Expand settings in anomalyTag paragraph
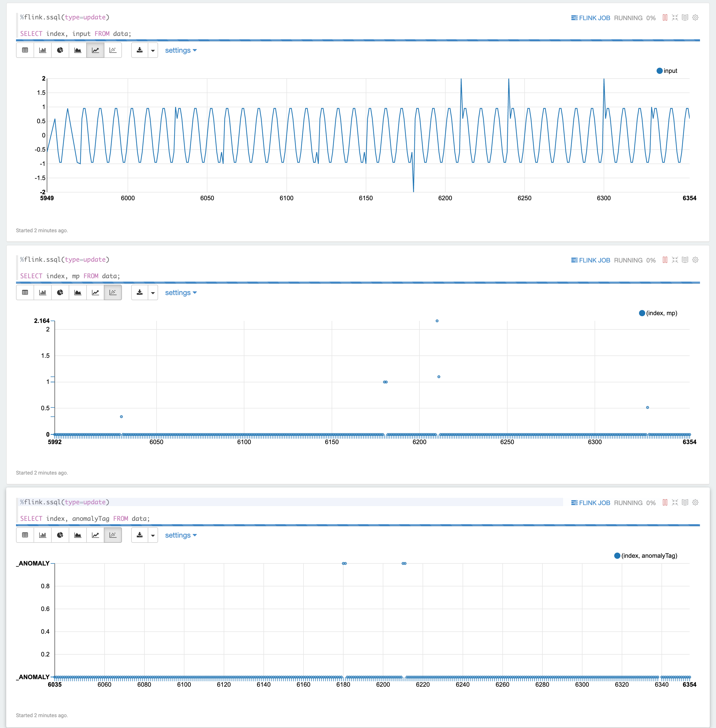 click(181, 535)
